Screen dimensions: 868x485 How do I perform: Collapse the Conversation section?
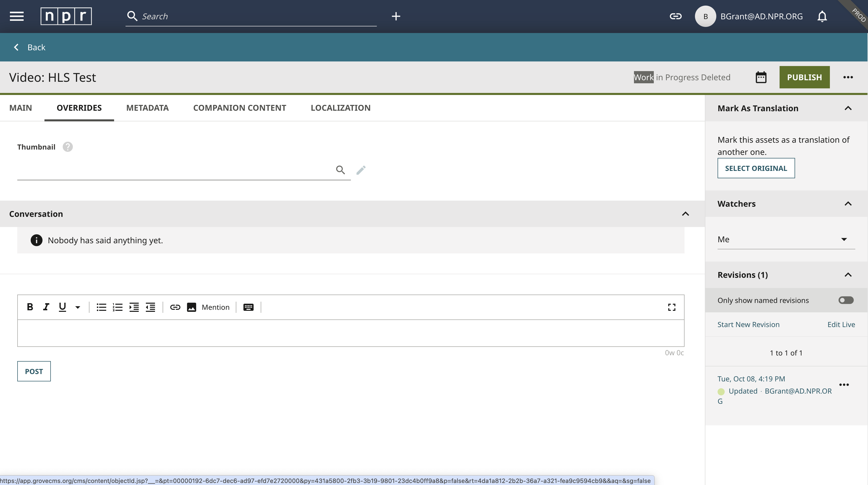click(x=685, y=214)
